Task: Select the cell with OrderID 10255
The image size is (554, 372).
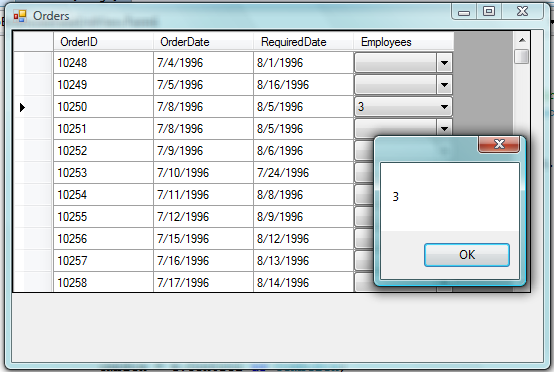Action: click(x=103, y=217)
